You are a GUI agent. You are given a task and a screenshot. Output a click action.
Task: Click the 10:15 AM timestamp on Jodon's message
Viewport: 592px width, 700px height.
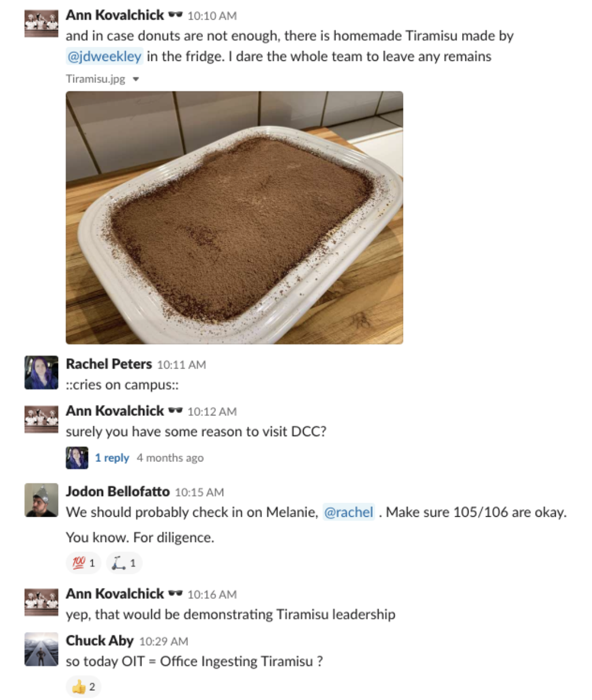(200, 492)
